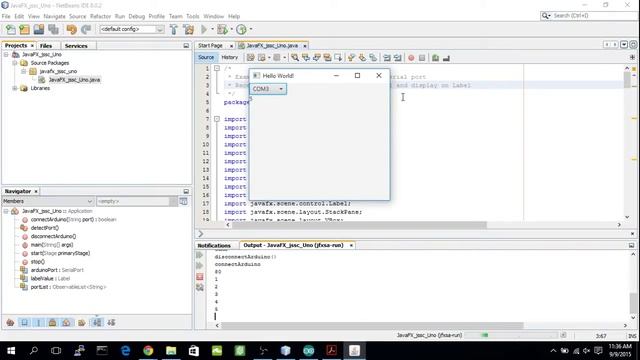The height and width of the screenshot is (360, 640).
Task: Collapse the comment fold at line 1
Action: (x=217, y=68)
